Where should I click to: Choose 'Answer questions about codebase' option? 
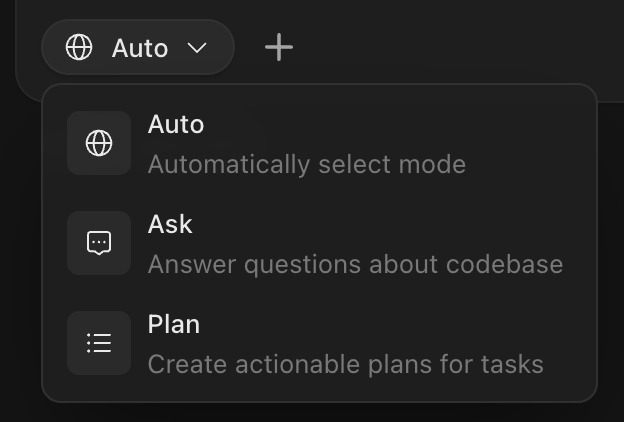355,264
